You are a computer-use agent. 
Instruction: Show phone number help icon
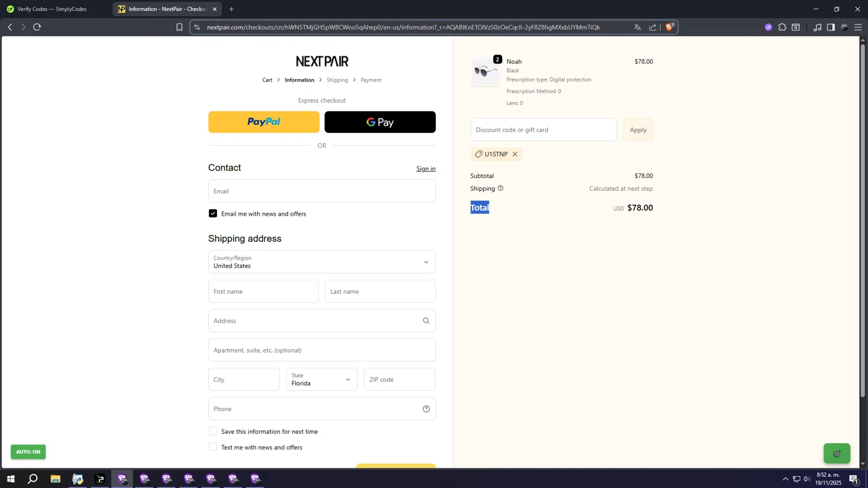(x=426, y=409)
